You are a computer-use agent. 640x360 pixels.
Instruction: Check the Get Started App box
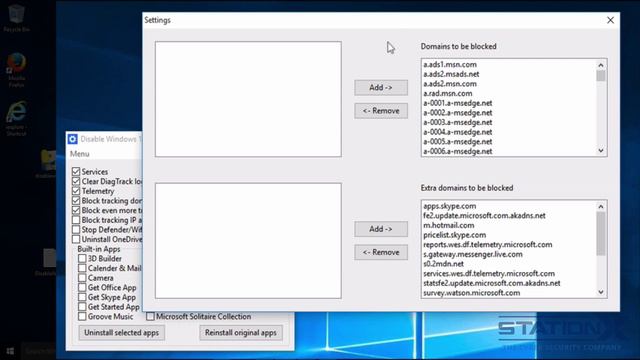point(82,307)
